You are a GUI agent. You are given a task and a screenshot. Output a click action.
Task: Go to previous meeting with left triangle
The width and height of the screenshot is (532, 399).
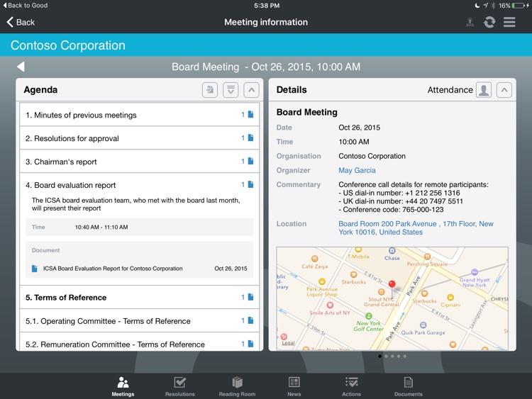pos(21,67)
